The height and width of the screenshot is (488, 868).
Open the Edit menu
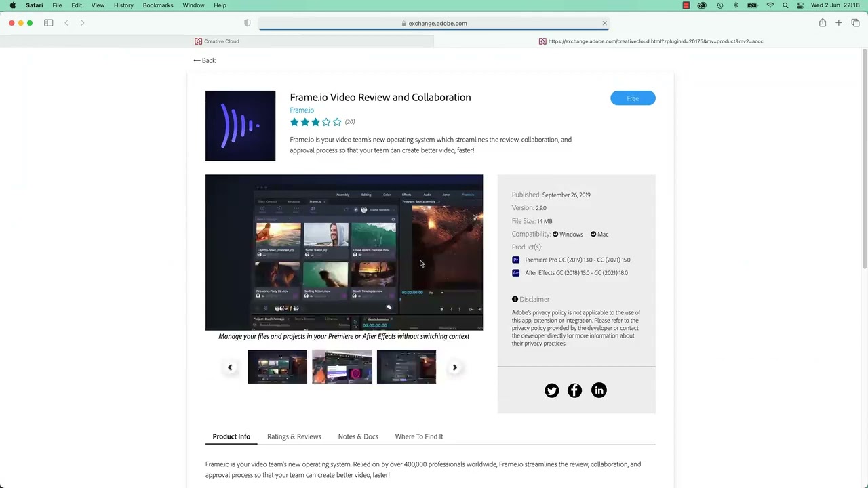77,5
